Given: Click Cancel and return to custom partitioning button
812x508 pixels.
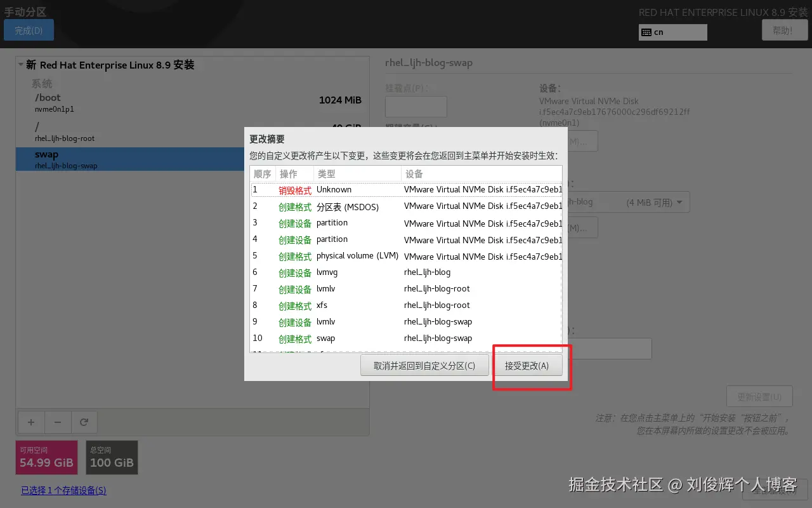Looking at the screenshot, I should coord(424,366).
